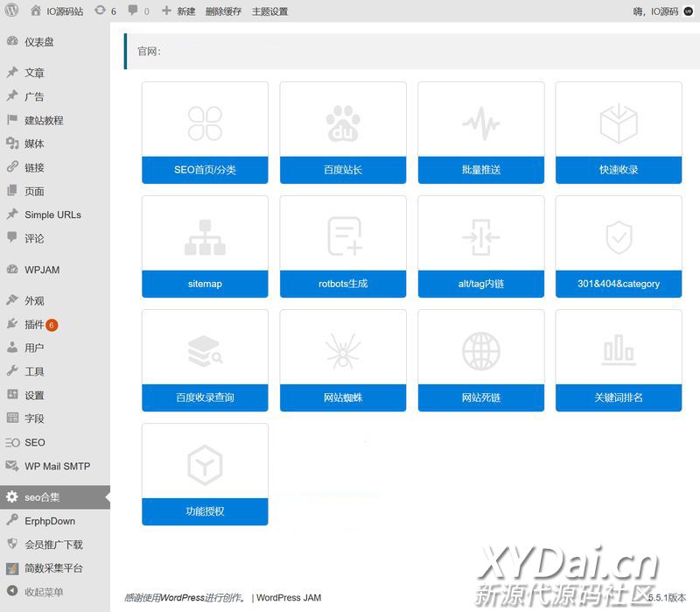Select the spider icon for 网站蜘蛛

[x=343, y=351]
